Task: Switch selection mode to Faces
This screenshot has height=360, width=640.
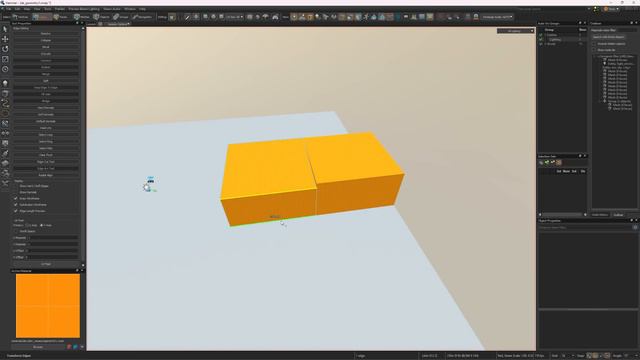Action: (x=61, y=17)
